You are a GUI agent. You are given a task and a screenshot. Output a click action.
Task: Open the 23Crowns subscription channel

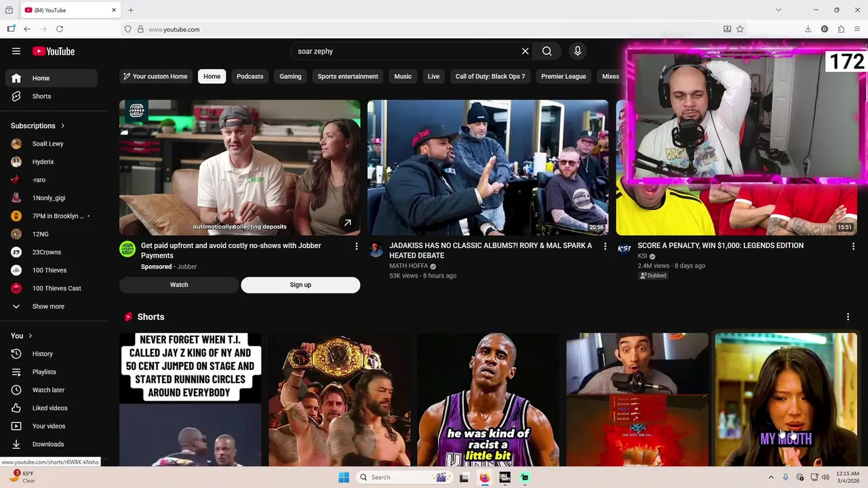(52, 252)
